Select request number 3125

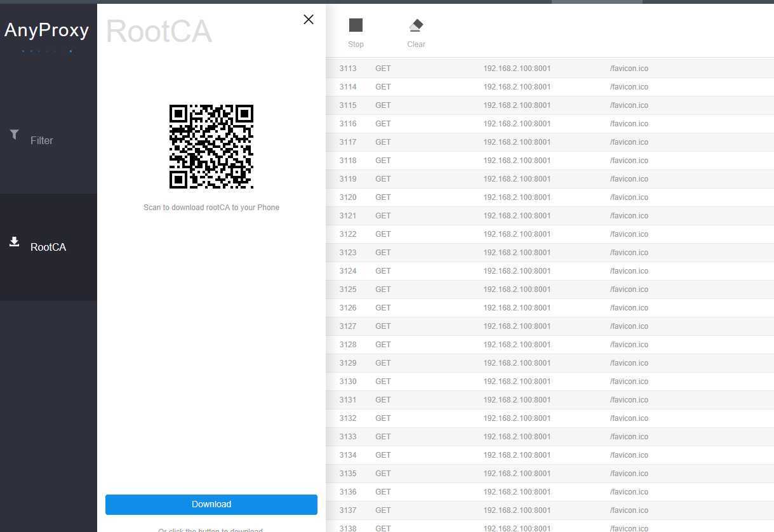pyautogui.click(x=348, y=289)
